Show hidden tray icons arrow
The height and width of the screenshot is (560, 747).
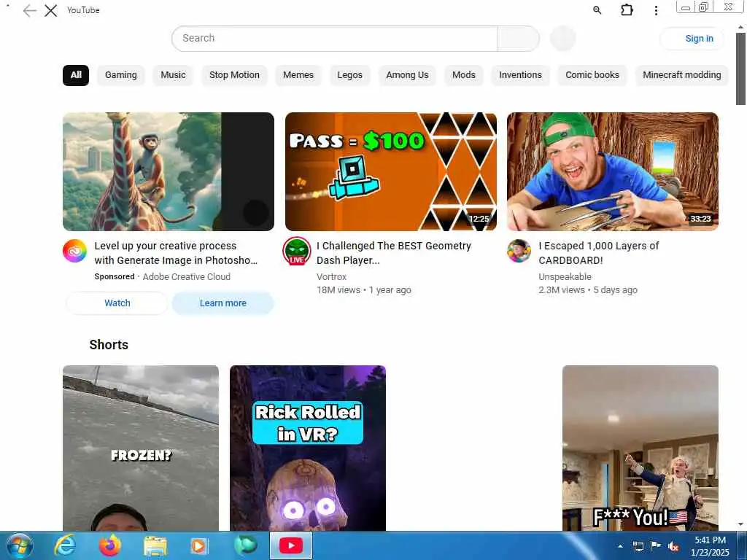click(620, 546)
